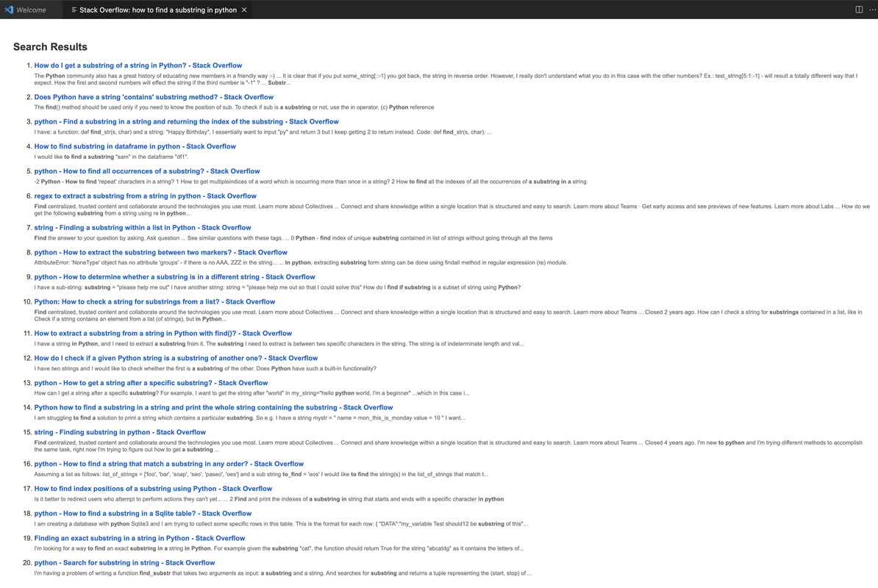Open 'Does Python have a string contains substring method?' link
This screenshot has width=878, height=588.
click(154, 97)
